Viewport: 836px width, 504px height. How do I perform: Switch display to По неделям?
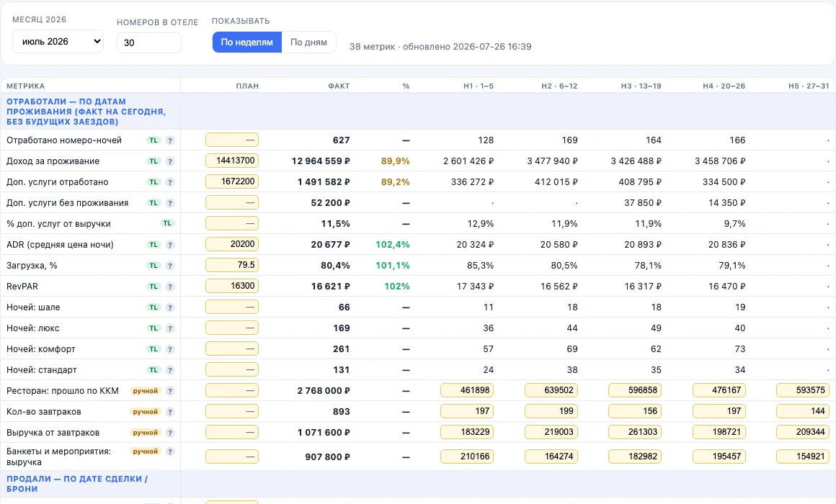click(247, 42)
